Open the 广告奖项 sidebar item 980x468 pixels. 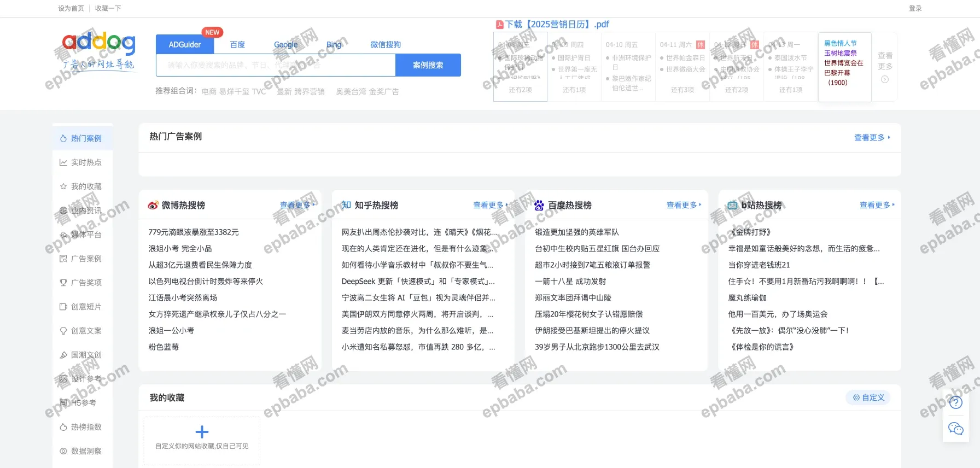tap(83, 283)
